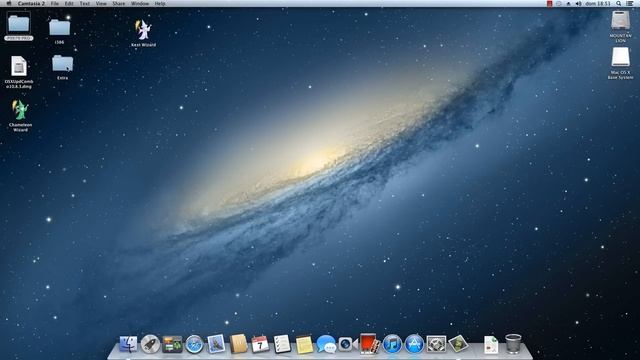Select the i386 folder on desktop
Viewport: 640px width, 360px height.
click(x=60, y=31)
